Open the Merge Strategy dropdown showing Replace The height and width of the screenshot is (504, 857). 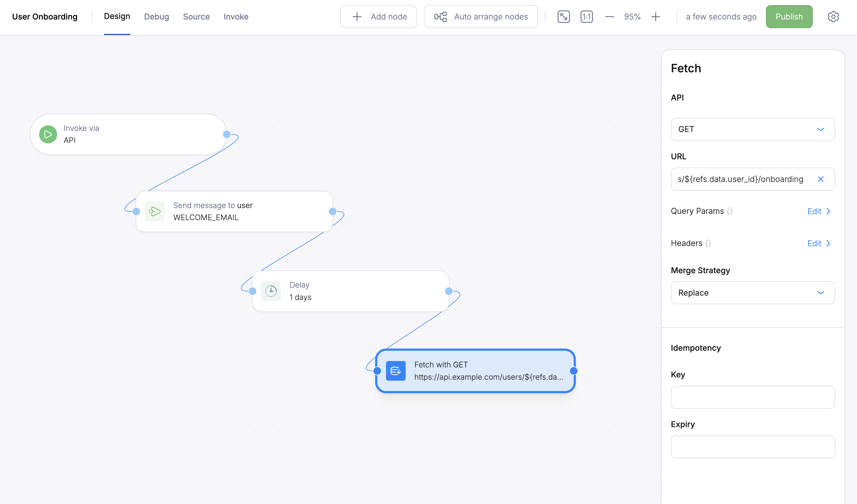tap(752, 292)
